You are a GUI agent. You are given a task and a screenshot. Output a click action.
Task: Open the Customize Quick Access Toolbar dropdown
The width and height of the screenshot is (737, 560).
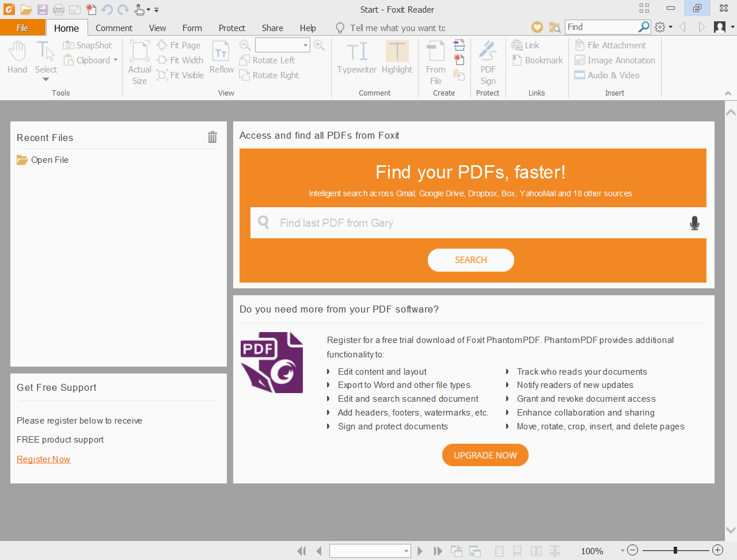(x=157, y=10)
